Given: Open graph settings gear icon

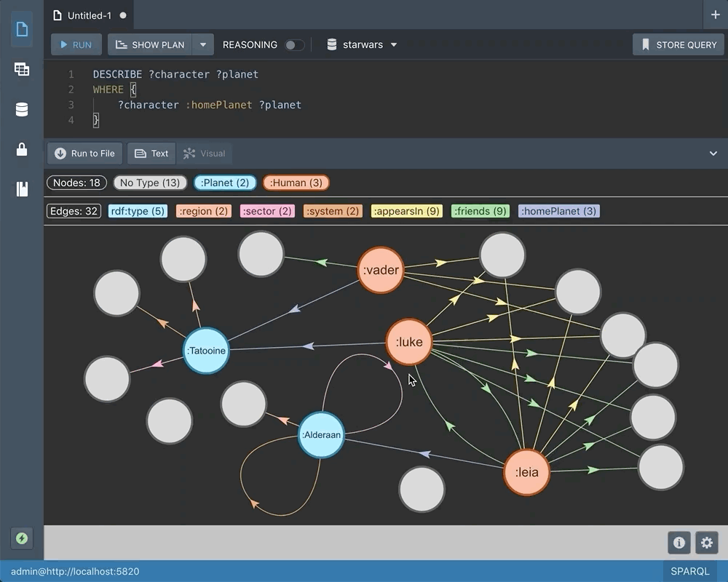Looking at the screenshot, I should click(x=707, y=543).
